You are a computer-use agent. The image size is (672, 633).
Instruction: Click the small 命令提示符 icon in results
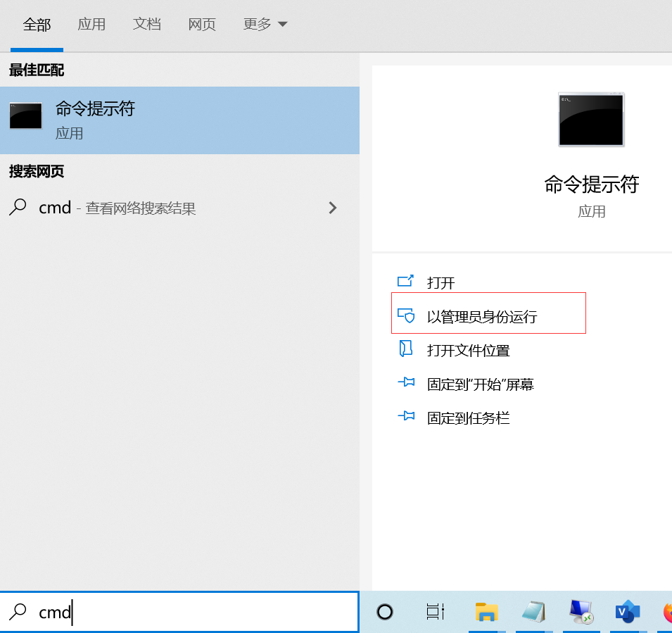point(26,115)
